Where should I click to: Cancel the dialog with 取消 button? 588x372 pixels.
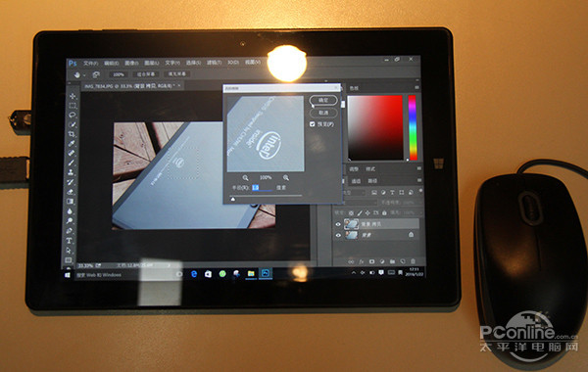point(322,113)
